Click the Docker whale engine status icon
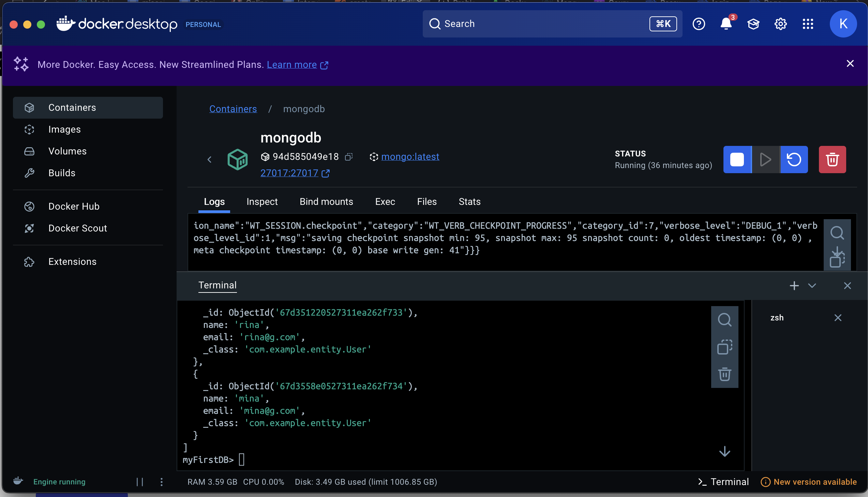Screen dimensions: 868x497 (x=18, y=481)
